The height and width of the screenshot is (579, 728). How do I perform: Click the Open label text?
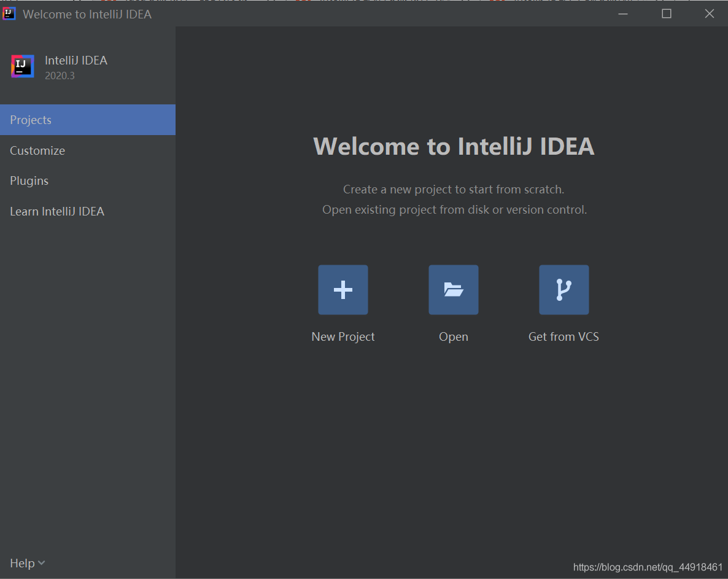(x=454, y=336)
